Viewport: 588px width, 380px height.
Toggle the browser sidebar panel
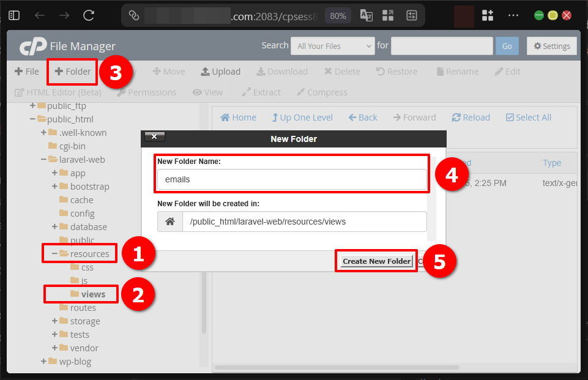(x=13, y=15)
